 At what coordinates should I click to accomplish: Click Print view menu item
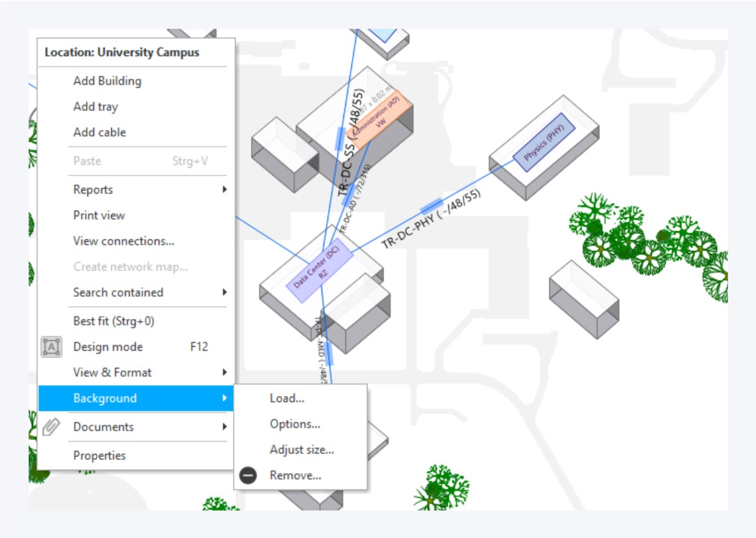(x=99, y=215)
